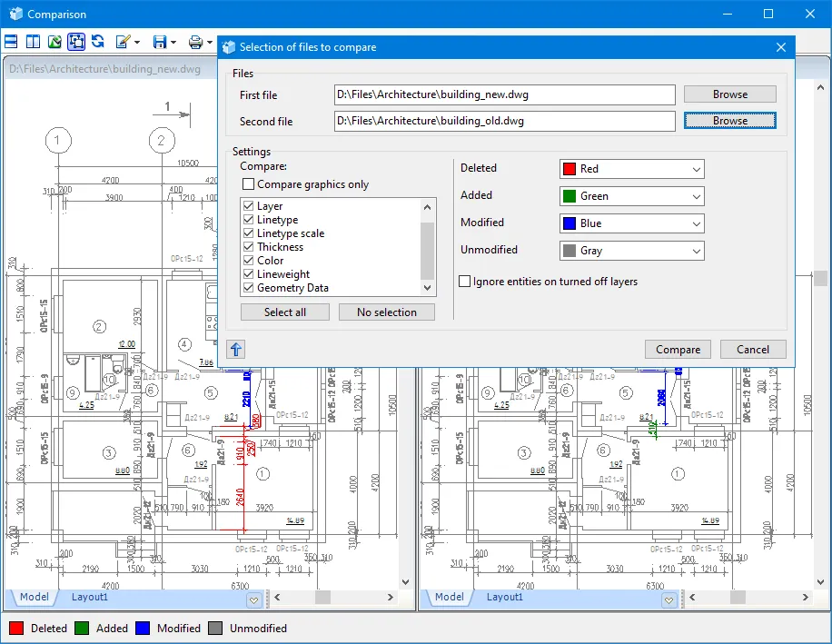The image size is (832, 644).
Task: Click the building_new.dwg pane header path
Action: click(x=105, y=69)
